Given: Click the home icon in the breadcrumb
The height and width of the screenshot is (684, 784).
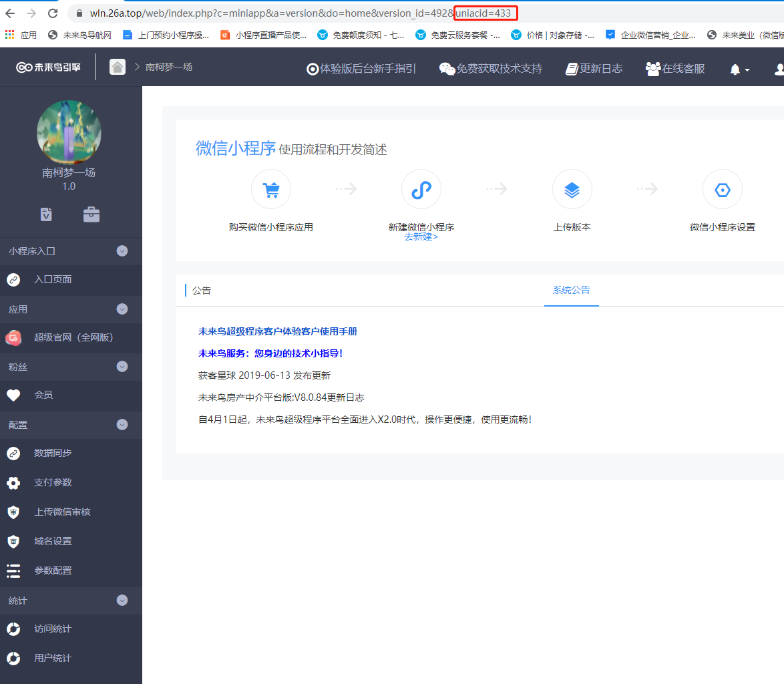Looking at the screenshot, I should 118,67.
